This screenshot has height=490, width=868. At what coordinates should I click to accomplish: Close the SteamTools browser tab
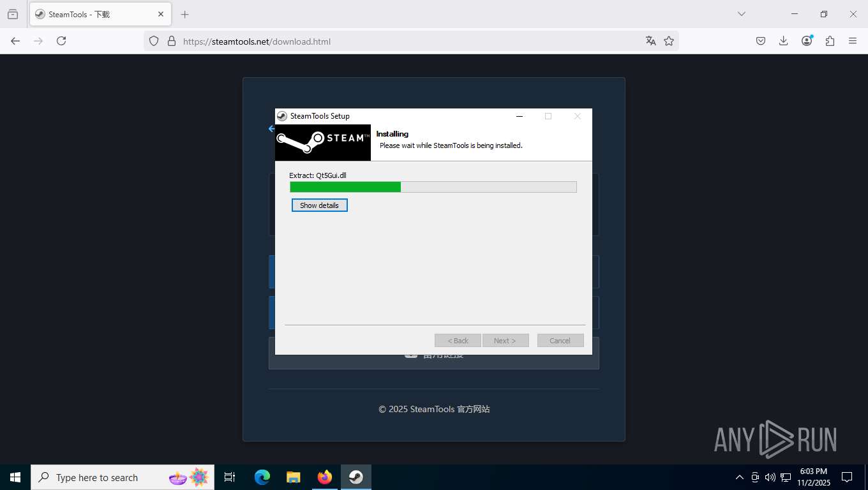pos(161,14)
